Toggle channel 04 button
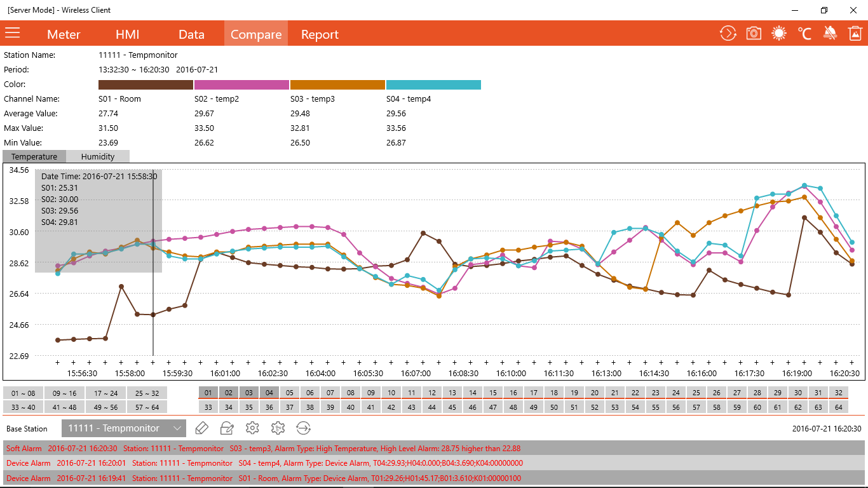 point(269,393)
